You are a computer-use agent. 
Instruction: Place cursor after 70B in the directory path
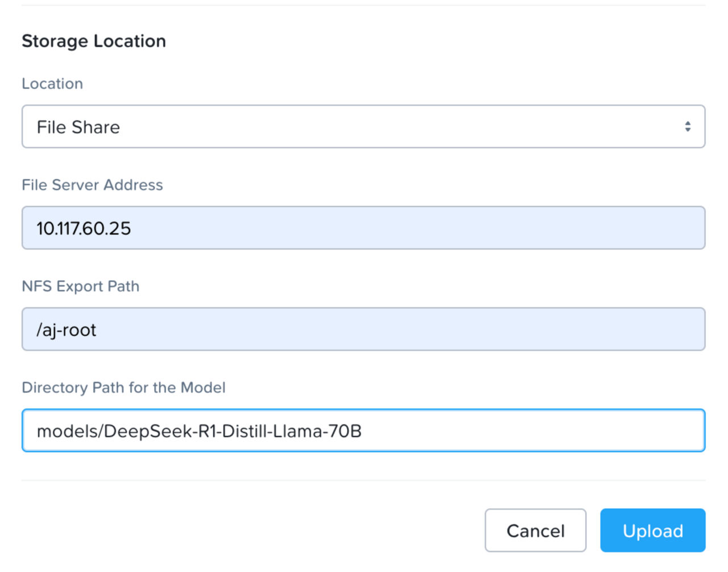pos(363,431)
